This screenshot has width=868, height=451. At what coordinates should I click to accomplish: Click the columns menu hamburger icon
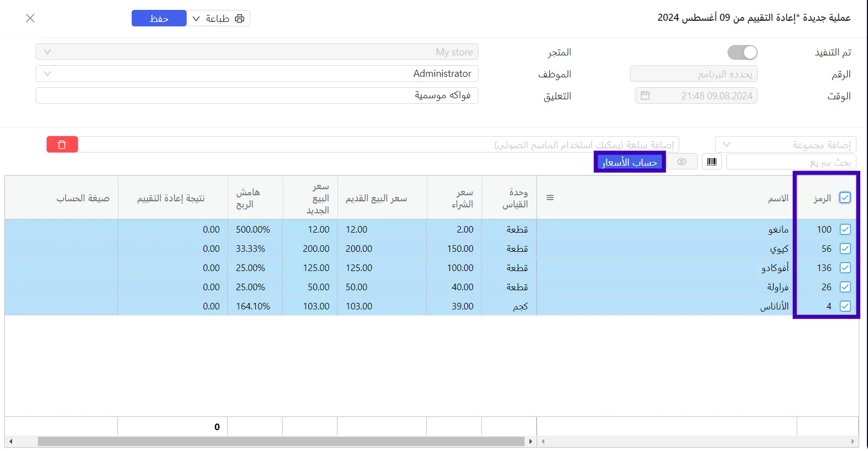click(x=550, y=198)
